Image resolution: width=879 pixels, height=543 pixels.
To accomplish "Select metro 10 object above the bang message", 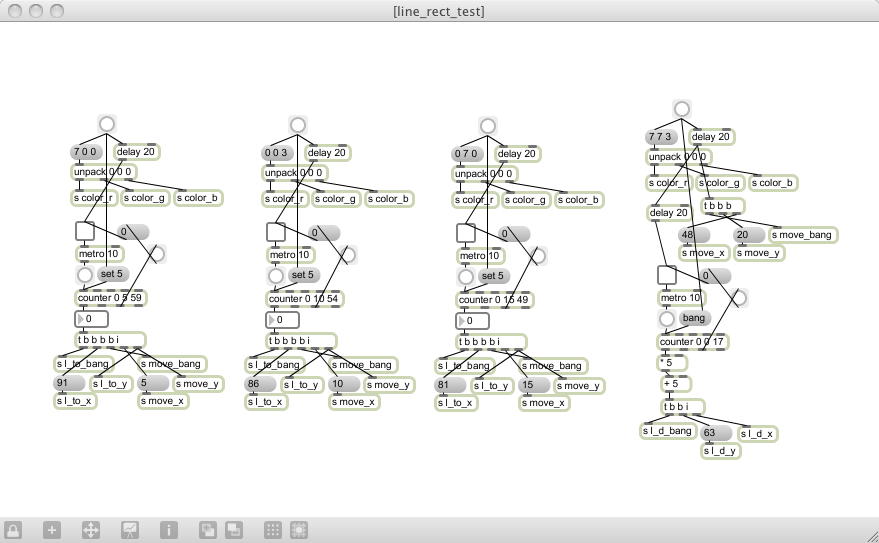I will coord(681,298).
